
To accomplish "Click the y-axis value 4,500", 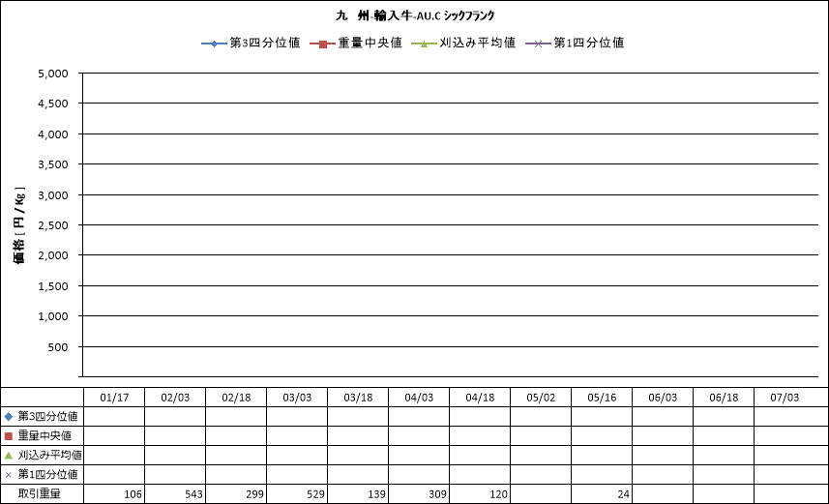I will click(53, 104).
